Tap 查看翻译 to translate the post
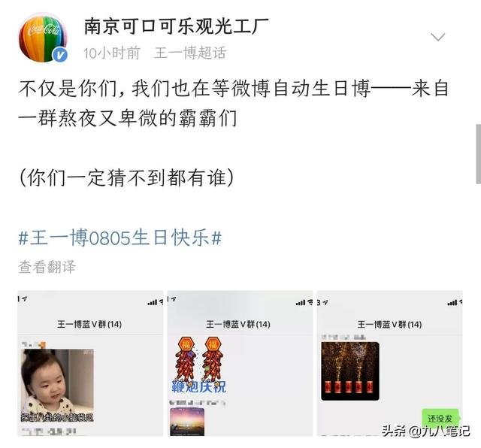 pyautogui.click(x=47, y=267)
